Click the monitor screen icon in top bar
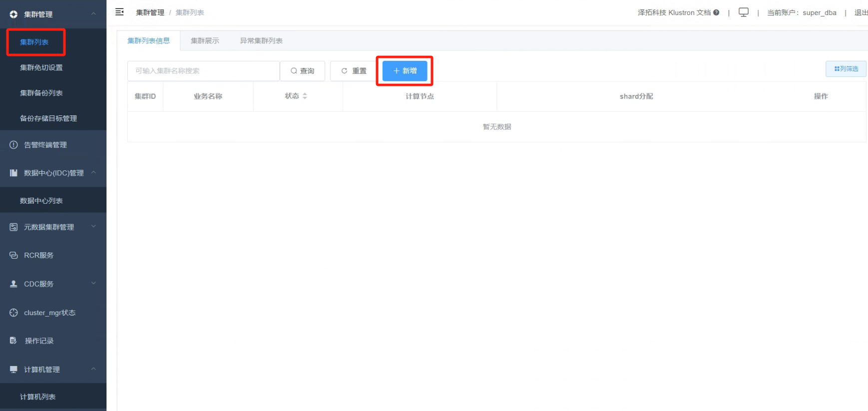868x411 pixels. click(x=744, y=12)
